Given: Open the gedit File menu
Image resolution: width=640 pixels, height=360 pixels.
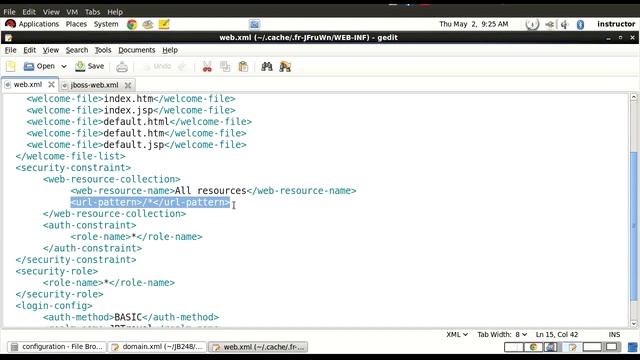Looking at the screenshot, I should 11,50.
